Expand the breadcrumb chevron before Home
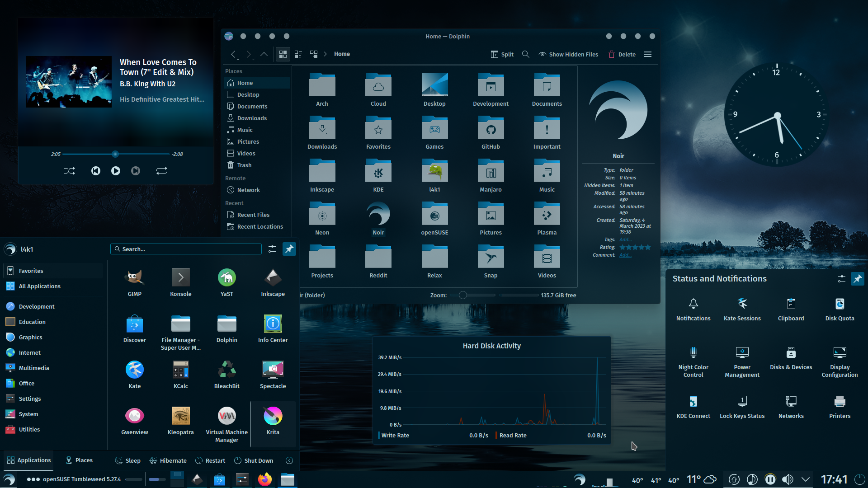 coord(325,54)
